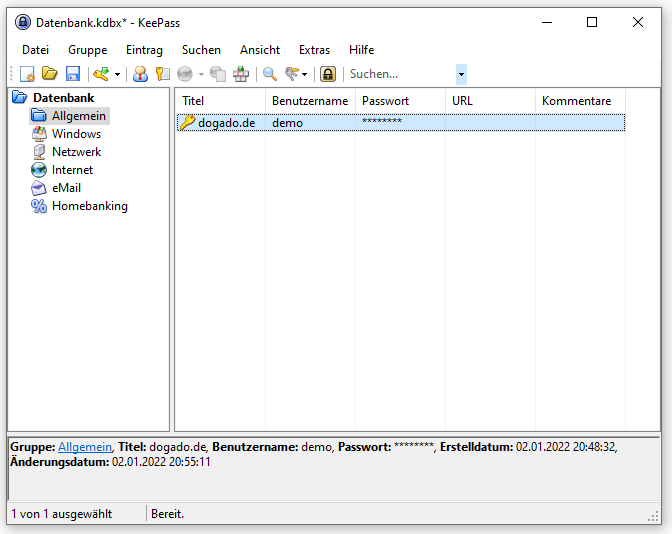This screenshot has width=672, height=534.
Task: Click the New database toolbar icon
Action: 27,74
